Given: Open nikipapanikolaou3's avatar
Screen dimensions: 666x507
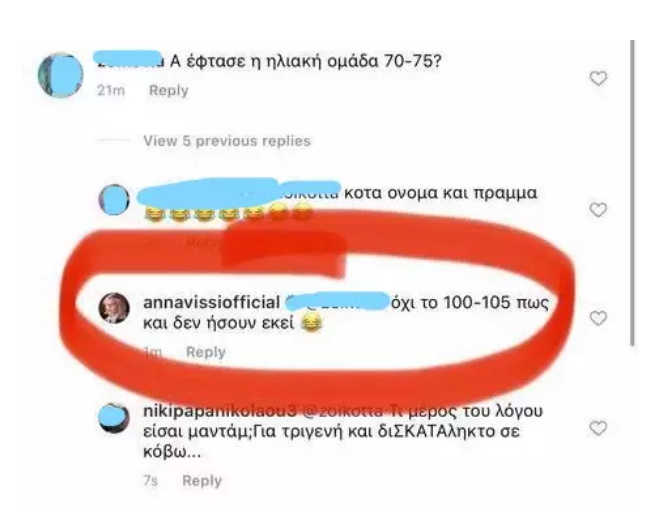Looking at the screenshot, I should click(x=114, y=418).
